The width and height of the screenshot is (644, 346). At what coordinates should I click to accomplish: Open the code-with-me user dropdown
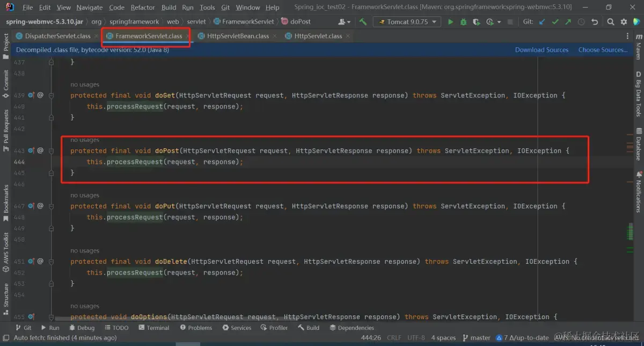click(x=344, y=21)
